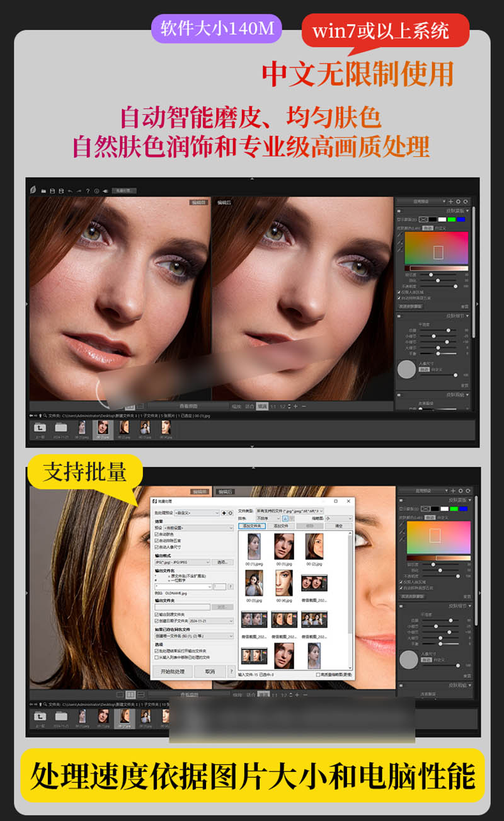Screen dimensions: 504x821
Task: Toggle 自动排除五官 checkbox in the batch dialog
Action: 156,541
